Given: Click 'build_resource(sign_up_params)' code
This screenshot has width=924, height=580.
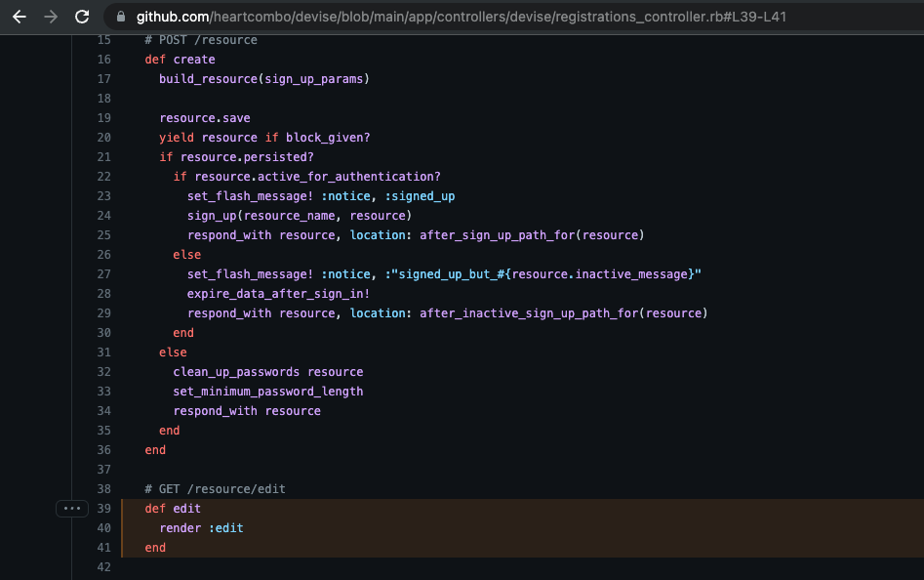Looking at the screenshot, I should coord(264,79).
